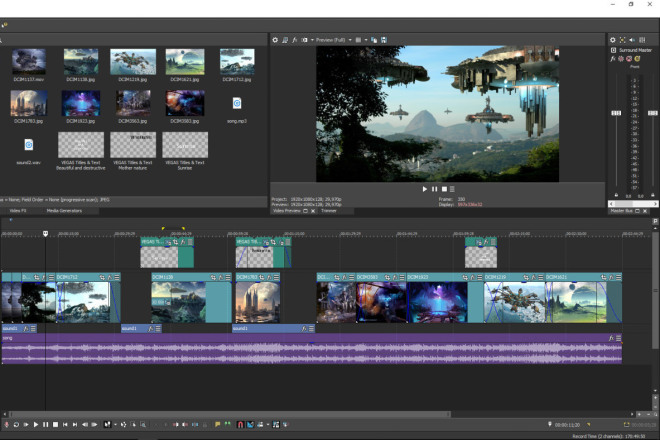Screen dimensions: 660x440
Task: Switch to the Video Preview tab
Action: click(x=287, y=211)
